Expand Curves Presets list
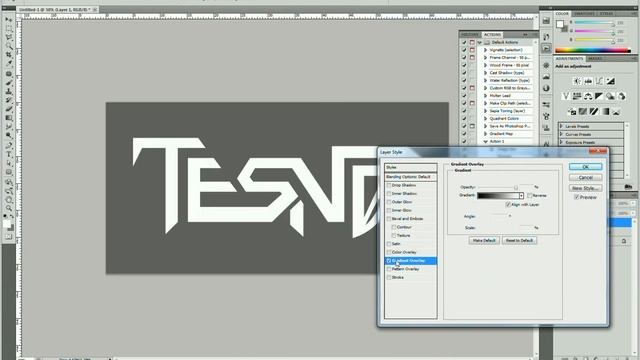The image size is (640, 360). pos(562,134)
